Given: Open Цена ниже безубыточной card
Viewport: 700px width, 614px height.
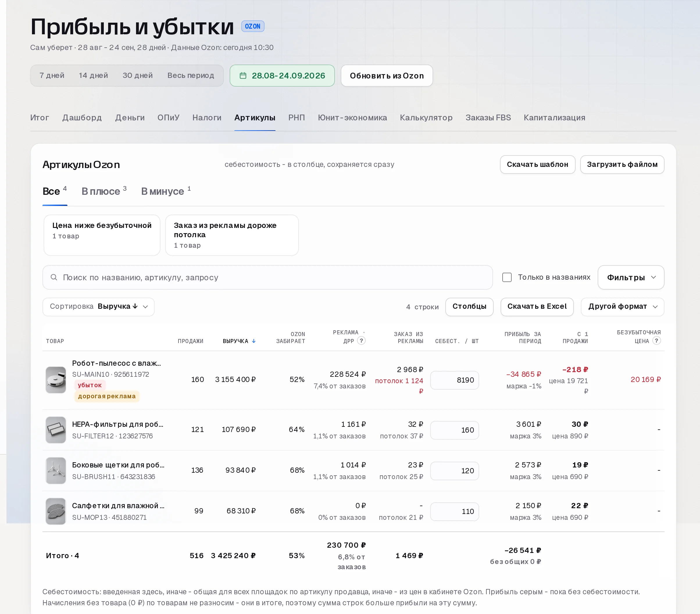Looking at the screenshot, I should tap(102, 235).
